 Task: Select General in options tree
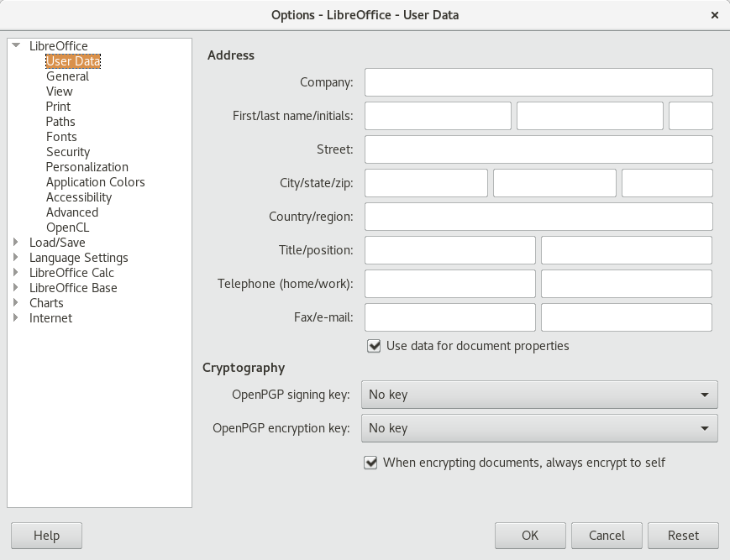click(x=67, y=76)
